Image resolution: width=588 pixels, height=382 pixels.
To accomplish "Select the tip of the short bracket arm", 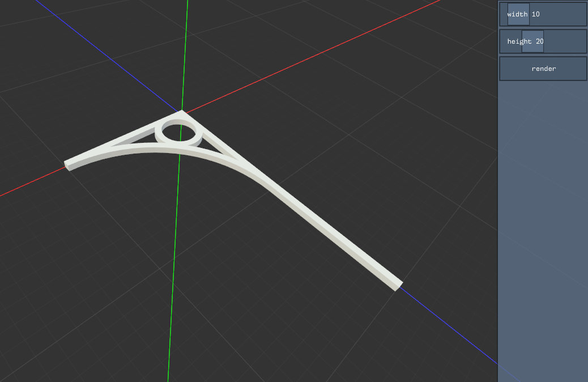I will point(69,165).
